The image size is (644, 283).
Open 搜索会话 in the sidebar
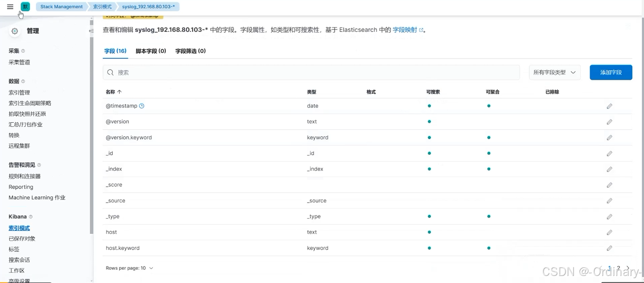(x=19, y=260)
